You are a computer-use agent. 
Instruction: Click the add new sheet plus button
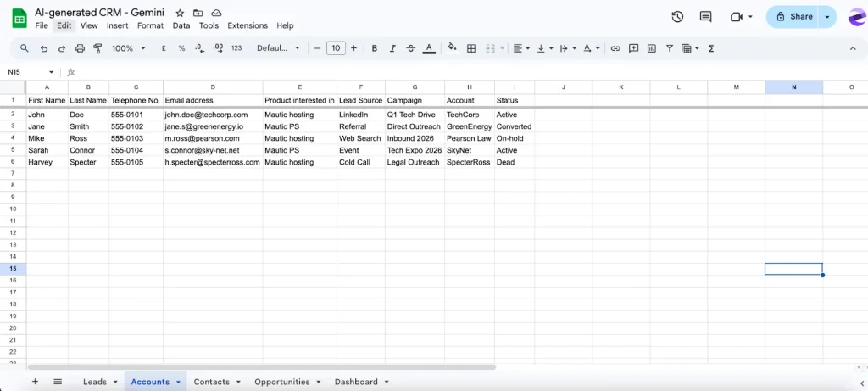[35, 382]
